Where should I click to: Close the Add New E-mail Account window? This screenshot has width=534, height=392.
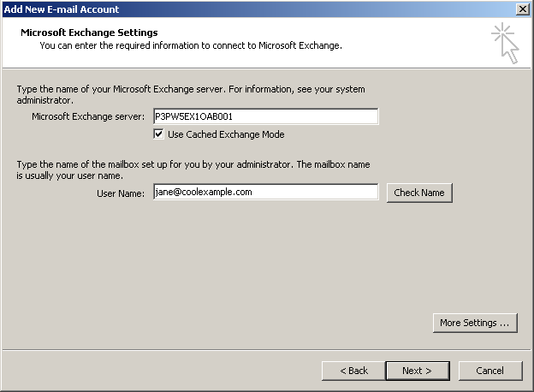click(x=522, y=9)
